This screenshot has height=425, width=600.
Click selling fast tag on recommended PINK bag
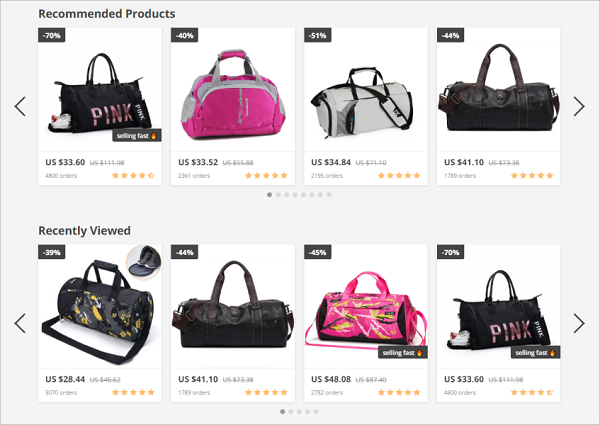coord(137,135)
